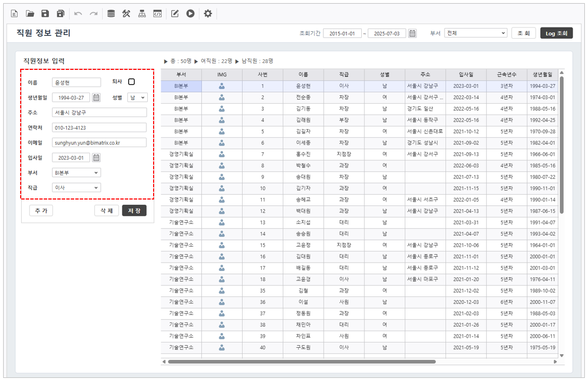Click the save all icon
Screen dimensions: 588x380
click(61, 14)
